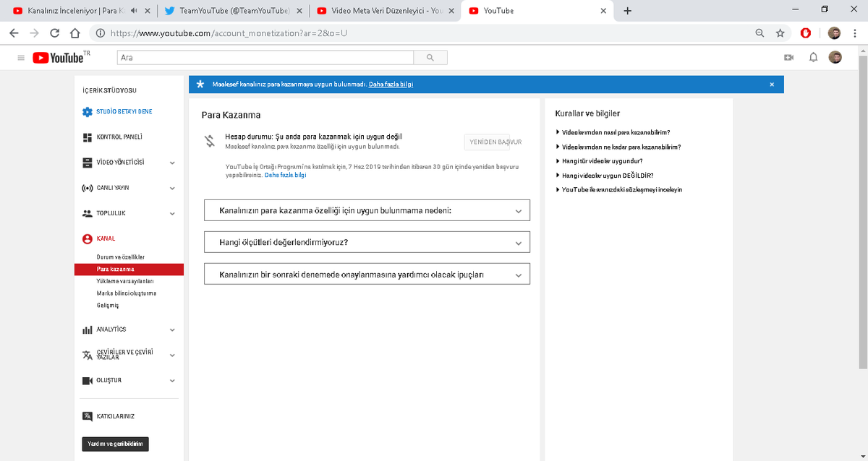This screenshot has width=868, height=461.
Task: Click the Opera extension icon
Action: 805,33
